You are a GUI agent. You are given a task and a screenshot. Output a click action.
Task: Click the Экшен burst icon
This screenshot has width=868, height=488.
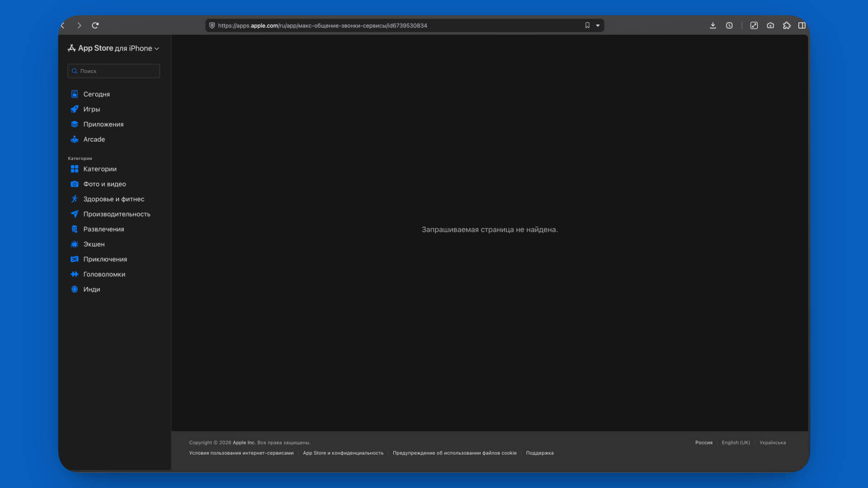click(x=75, y=244)
